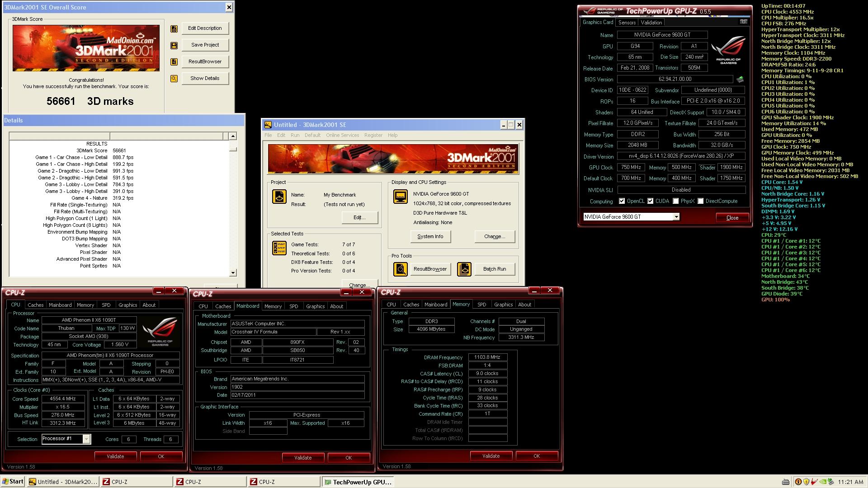Click the on-screen keyboard icon in taskbar

(x=786, y=482)
